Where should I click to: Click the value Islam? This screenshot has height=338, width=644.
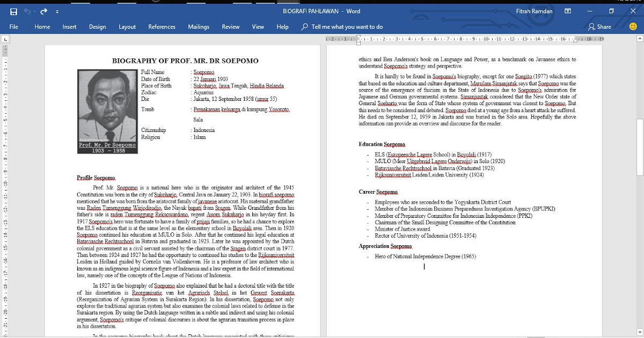(200, 137)
